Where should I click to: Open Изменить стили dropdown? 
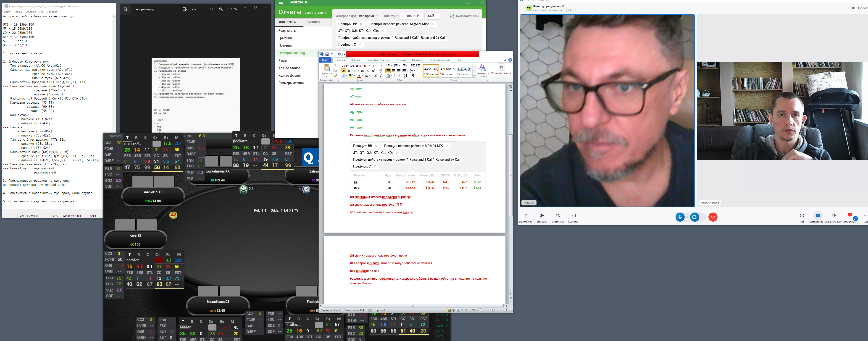(483, 71)
